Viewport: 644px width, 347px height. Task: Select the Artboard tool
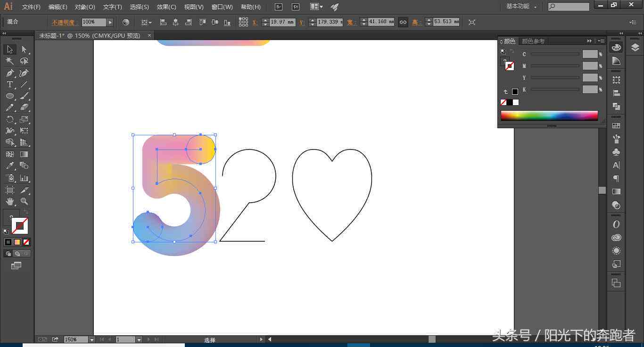pos(10,190)
